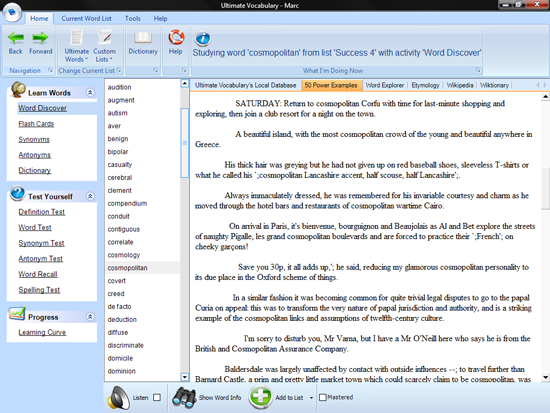Switch to the Home ribbon tab
Screen dimensions: 550x413
[x=39, y=19]
